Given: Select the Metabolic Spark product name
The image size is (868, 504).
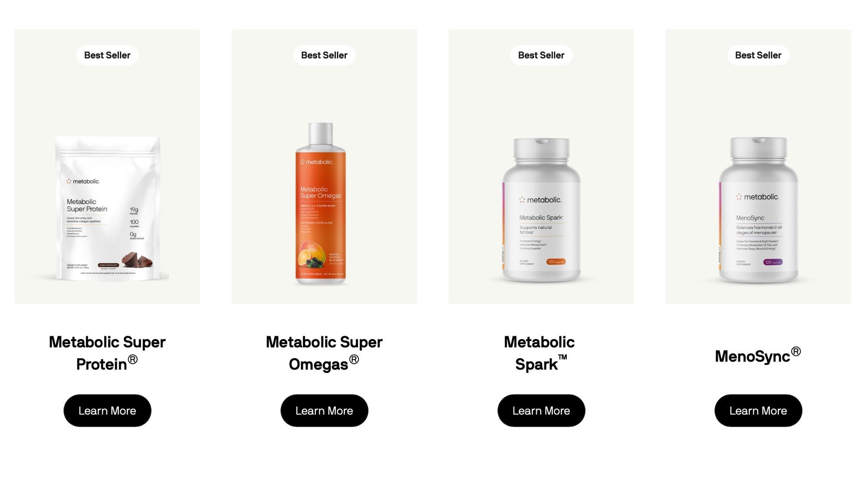Looking at the screenshot, I should (x=540, y=353).
